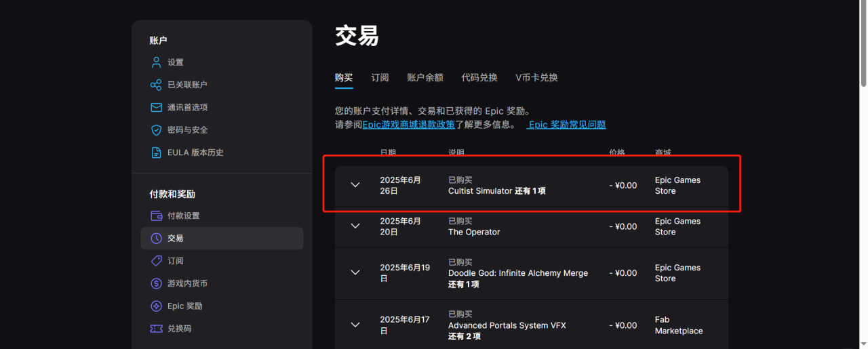Click the Fab Marketplace store cell
The width and height of the screenshot is (868, 349).
pos(679,325)
